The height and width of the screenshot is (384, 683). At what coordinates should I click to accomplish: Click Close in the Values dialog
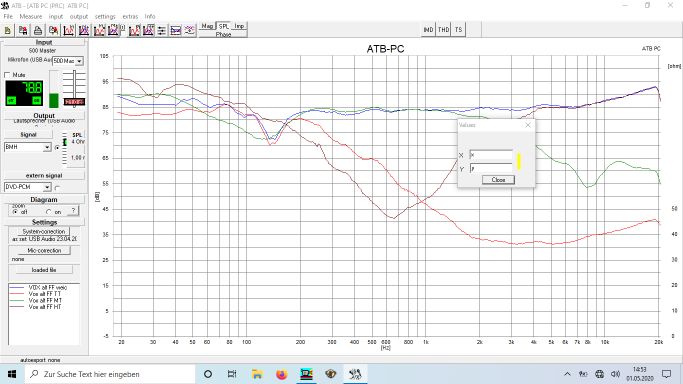[x=498, y=180]
